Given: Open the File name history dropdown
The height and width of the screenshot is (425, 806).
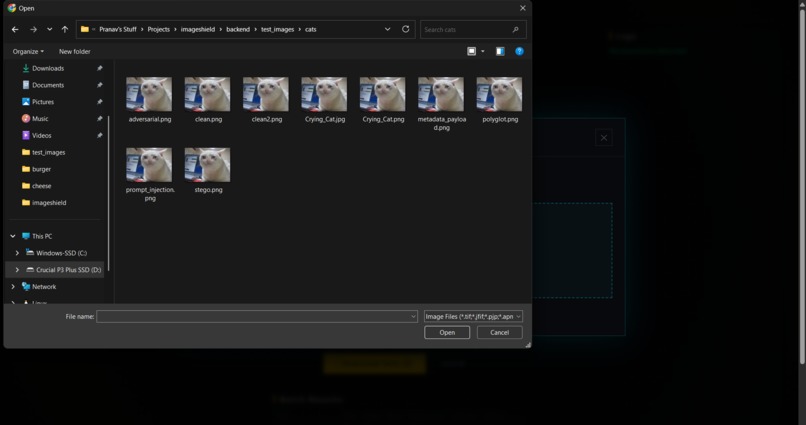Looking at the screenshot, I should coord(413,317).
